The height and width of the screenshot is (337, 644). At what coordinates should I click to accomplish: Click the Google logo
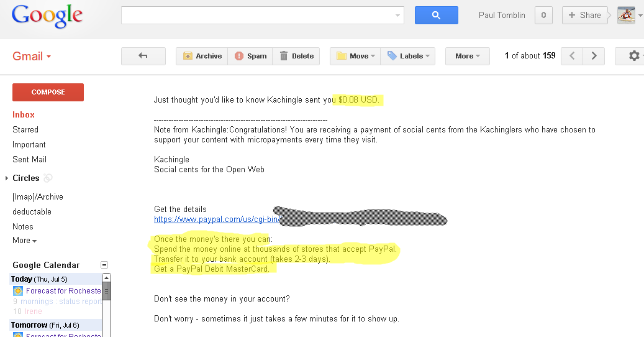coord(47,16)
